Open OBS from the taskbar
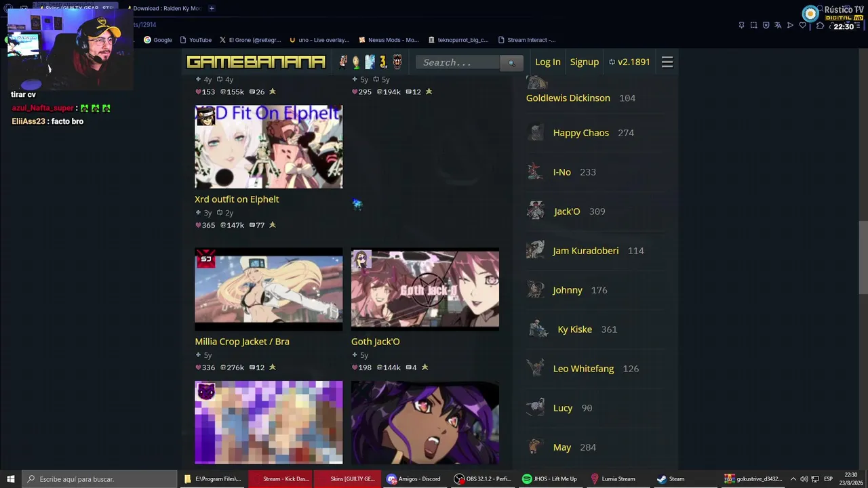This screenshot has width=868, height=488. (x=483, y=479)
